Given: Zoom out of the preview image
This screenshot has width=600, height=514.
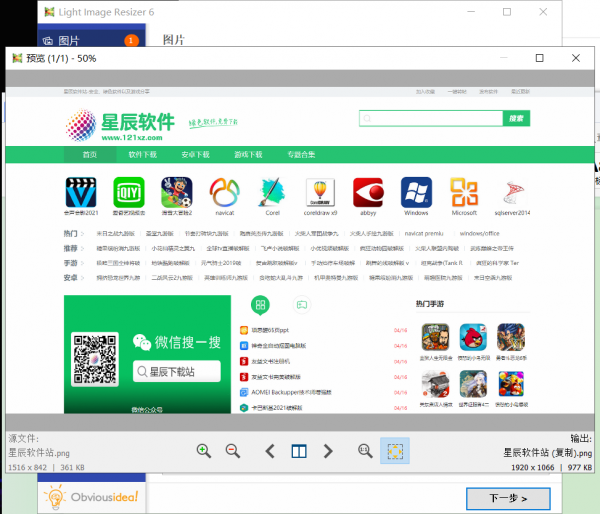Looking at the screenshot, I should [x=233, y=451].
